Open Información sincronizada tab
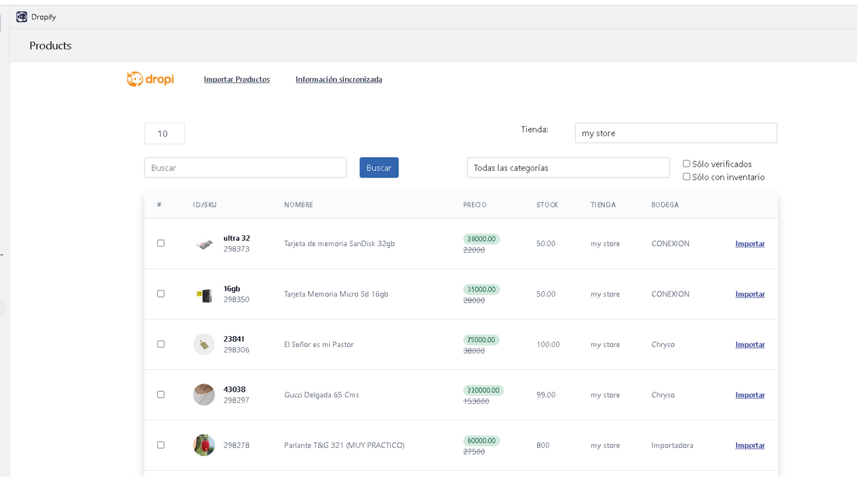The image size is (868, 488). click(338, 79)
